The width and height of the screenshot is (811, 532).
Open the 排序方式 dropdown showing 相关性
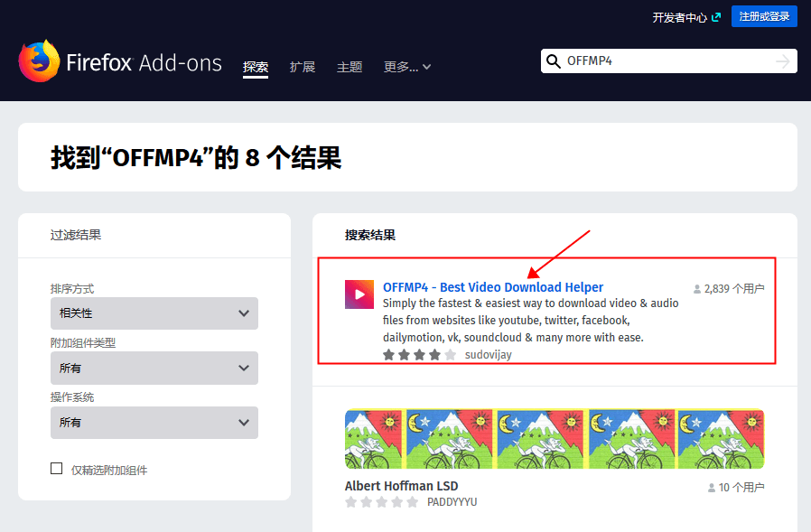(x=154, y=313)
